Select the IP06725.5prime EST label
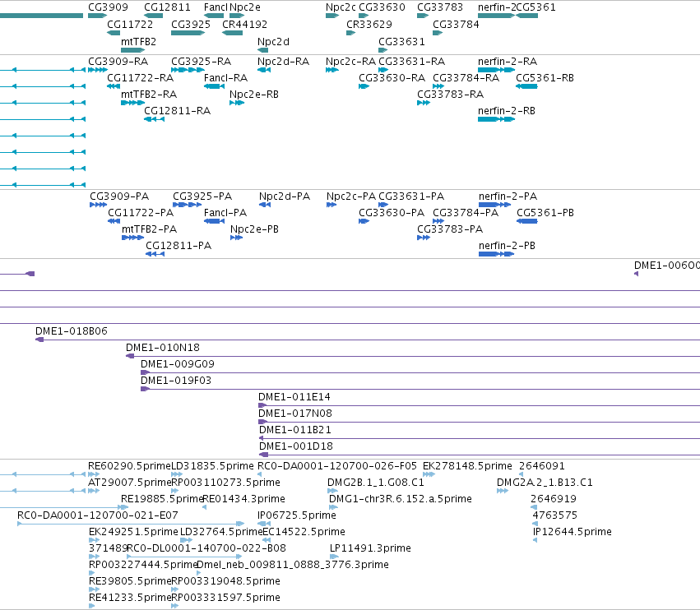 tap(297, 515)
